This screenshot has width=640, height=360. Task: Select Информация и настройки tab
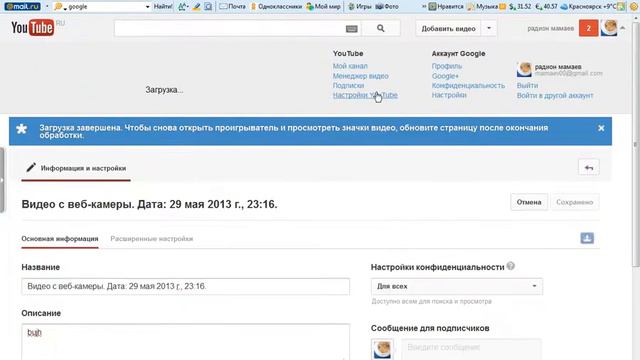coord(76,168)
